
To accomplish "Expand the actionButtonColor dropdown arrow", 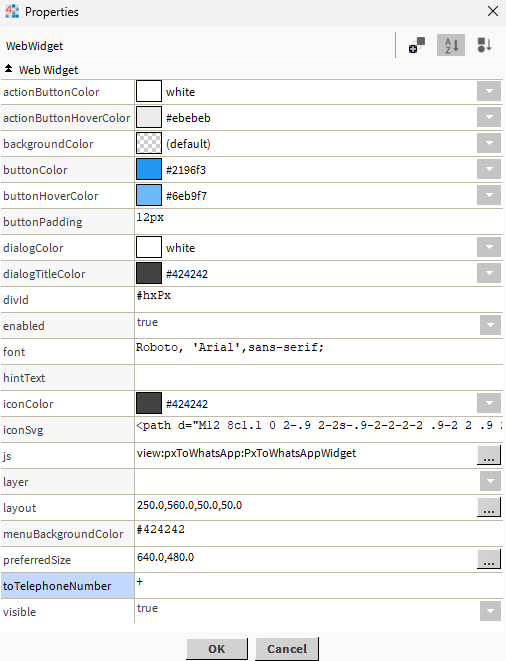I will [489, 91].
